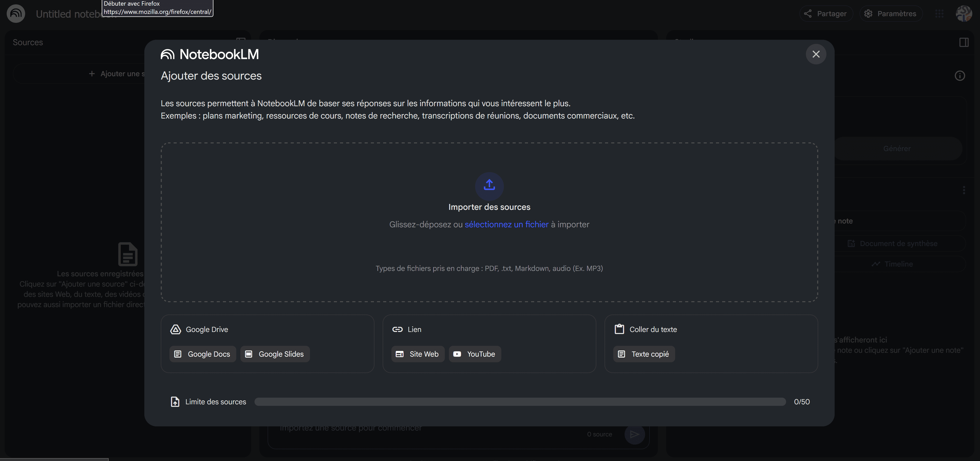Close the Ajouter des sources dialog
The height and width of the screenshot is (461, 980).
[816, 54]
